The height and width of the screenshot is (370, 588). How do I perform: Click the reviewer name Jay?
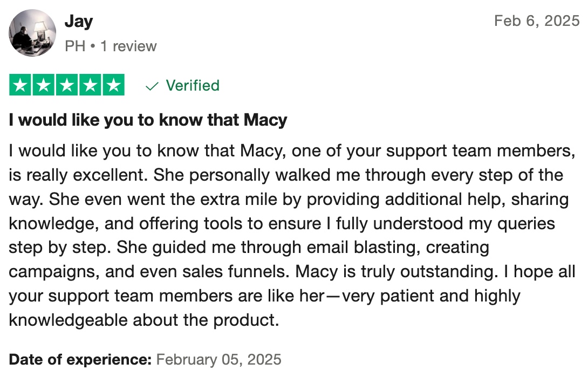(x=79, y=22)
